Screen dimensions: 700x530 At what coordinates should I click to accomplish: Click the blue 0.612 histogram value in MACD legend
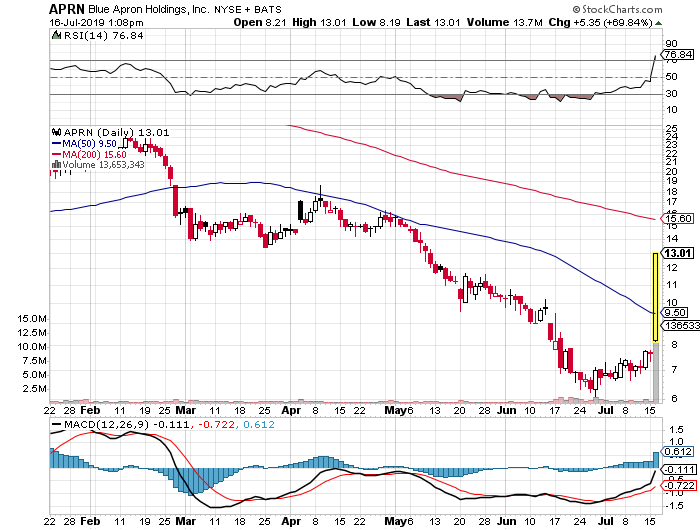point(259,424)
